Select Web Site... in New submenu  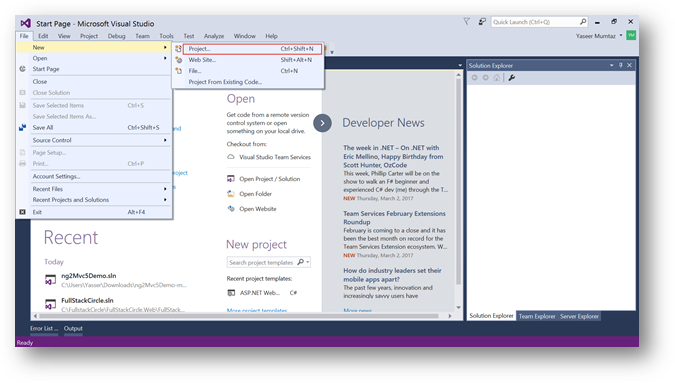point(249,60)
